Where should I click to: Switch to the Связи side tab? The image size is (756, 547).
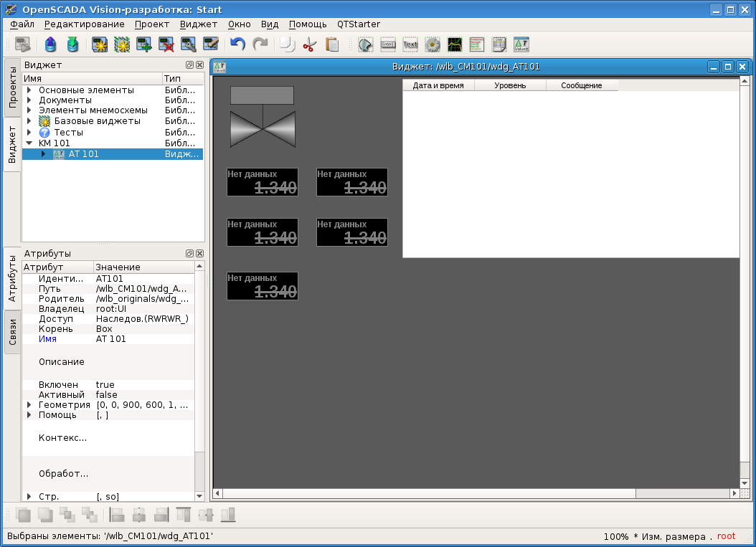click(12, 333)
